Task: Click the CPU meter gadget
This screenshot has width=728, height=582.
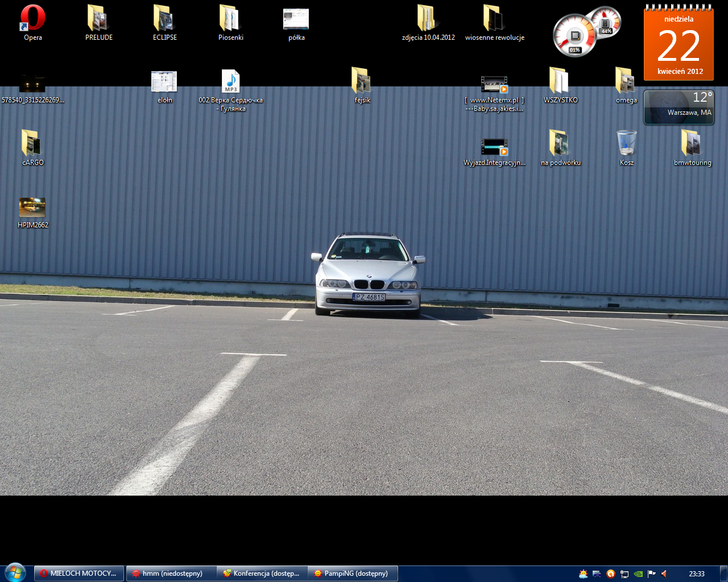Action: pyautogui.click(x=574, y=36)
